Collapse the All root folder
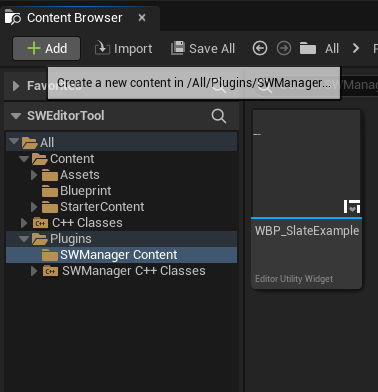The height and width of the screenshot is (392, 378). click(14, 141)
